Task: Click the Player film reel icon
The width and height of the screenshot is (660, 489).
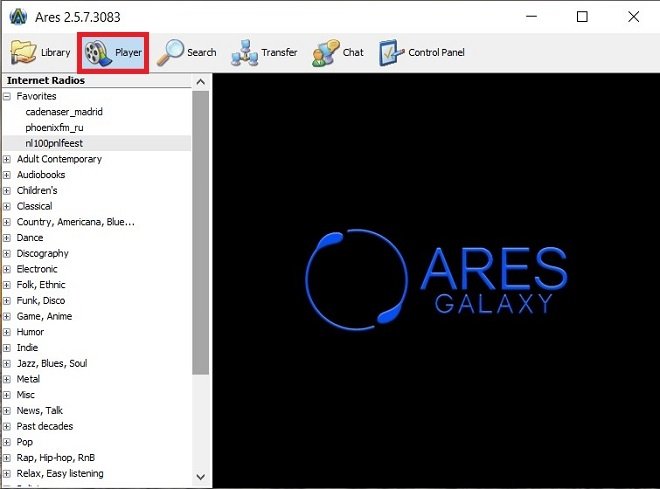Action: click(x=98, y=53)
